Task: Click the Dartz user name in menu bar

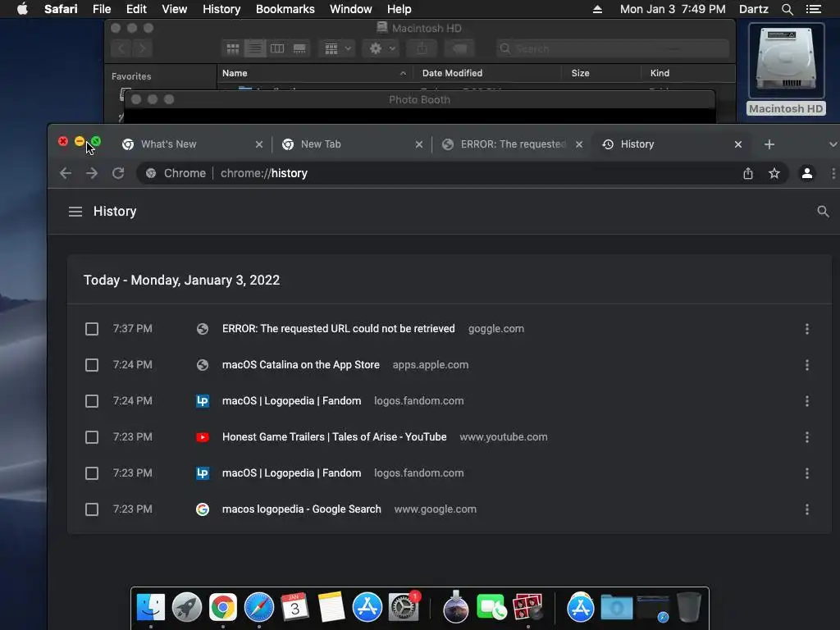Action: click(754, 9)
